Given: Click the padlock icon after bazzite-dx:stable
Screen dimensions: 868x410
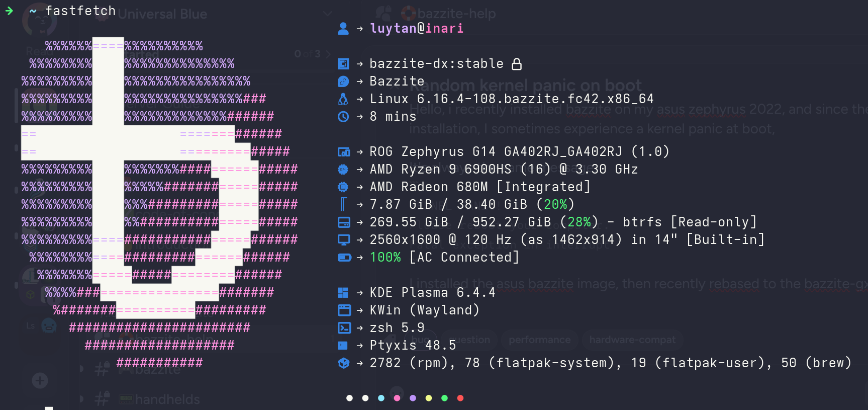Looking at the screenshot, I should [517, 64].
